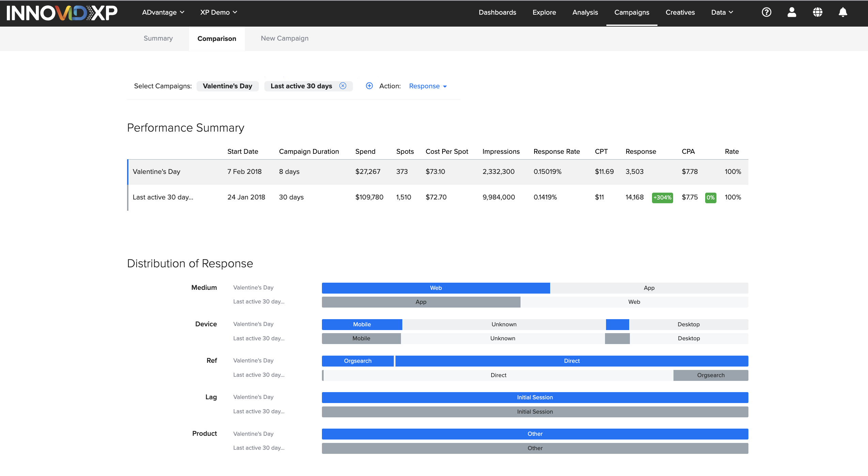Expand the ADvantage dropdown

click(x=163, y=12)
